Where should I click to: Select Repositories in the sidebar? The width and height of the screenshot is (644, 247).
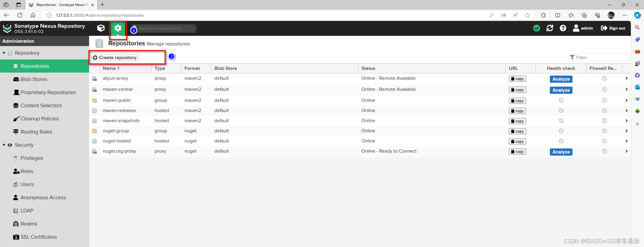[45, 66]
